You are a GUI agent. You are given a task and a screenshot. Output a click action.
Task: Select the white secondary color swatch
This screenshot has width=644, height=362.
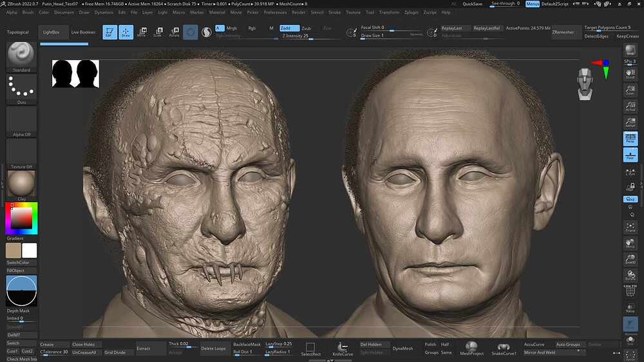(x=29, y=250)
